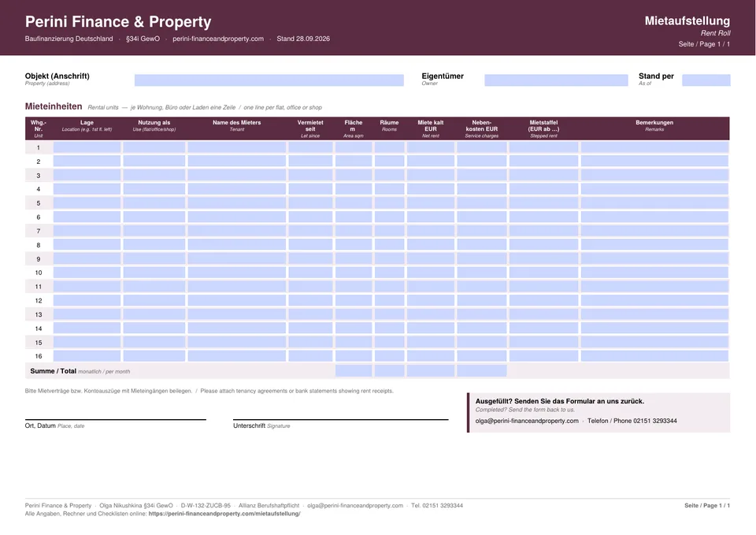Click the Nebenkosten EUR field in row 2
Viewport: 756px width, 535px height.
click(x=482, y=161)
